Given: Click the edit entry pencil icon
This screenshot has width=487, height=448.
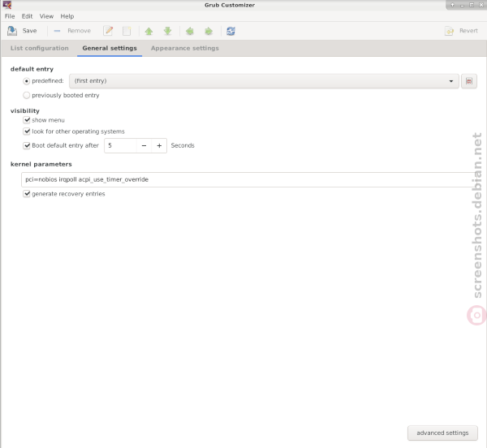Looking at the screenshot, I should coord(108,31).
